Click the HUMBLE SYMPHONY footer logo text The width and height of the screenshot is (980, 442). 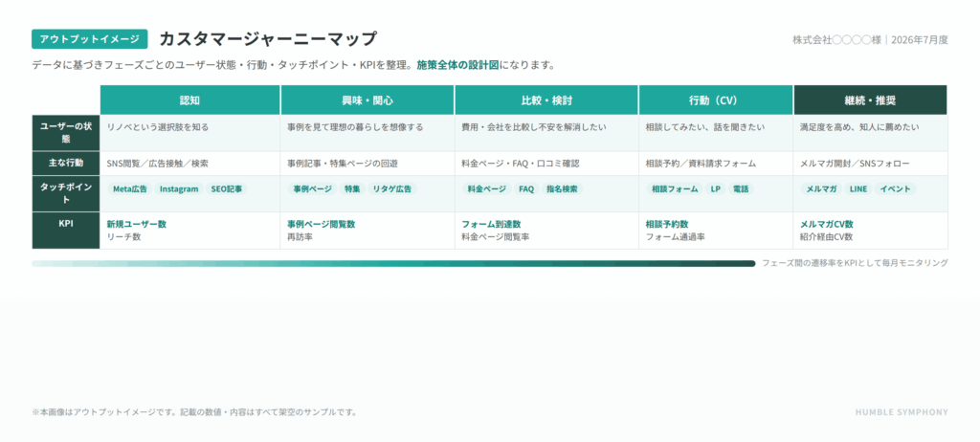click(902, 412)
